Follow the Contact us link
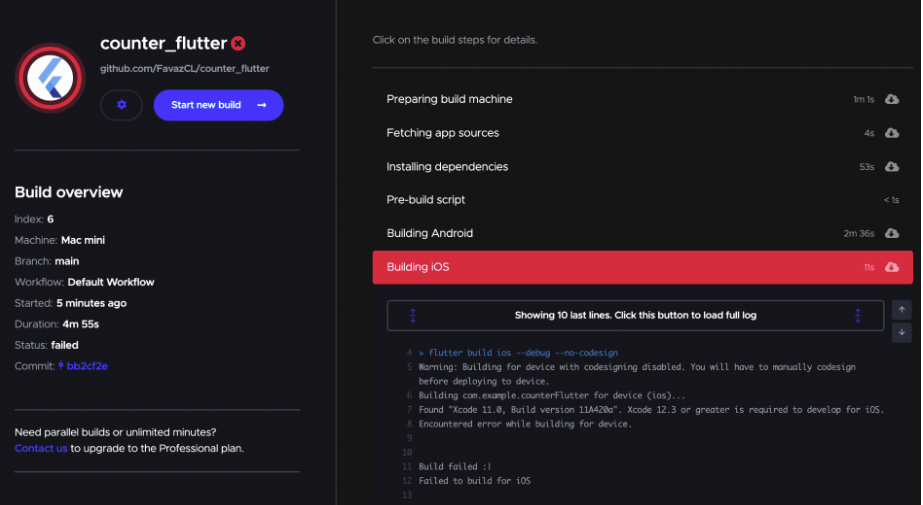The height and width of the screenshot is (505, 923). [41, 448]
